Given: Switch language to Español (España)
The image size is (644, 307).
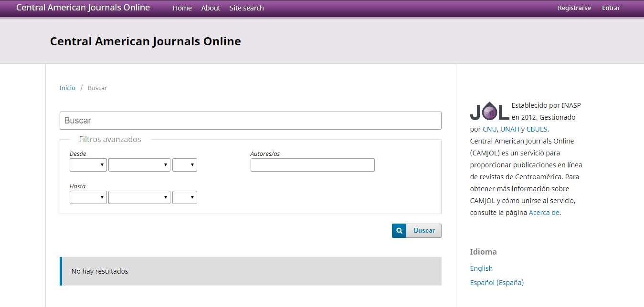Looking at the screenshot, I should tap(497, 283).
